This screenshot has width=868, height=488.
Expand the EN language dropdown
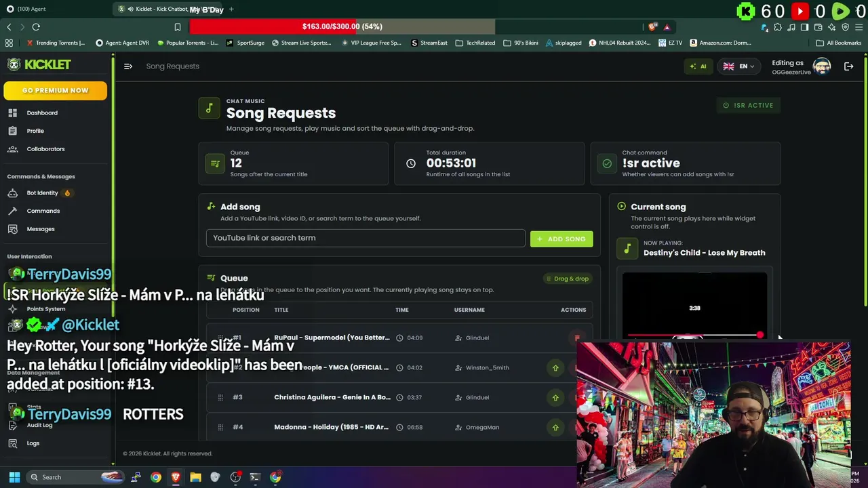(x=738, y=66)
